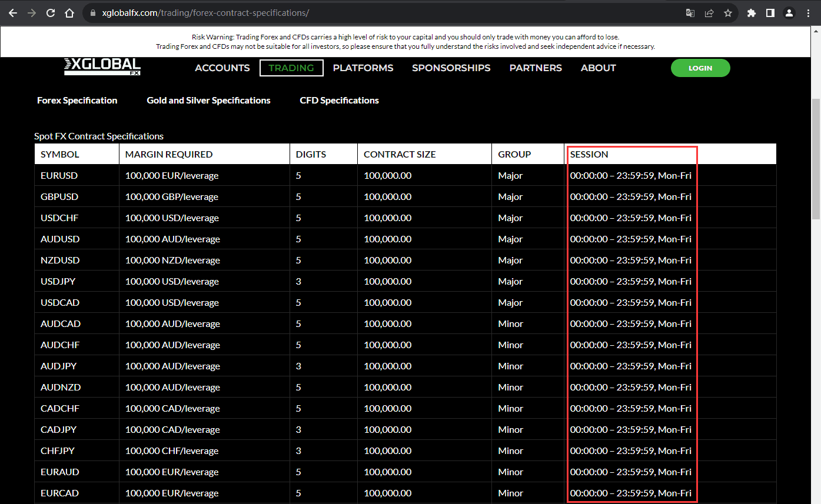Viewport: 821px width, 504px height.
Task: Click the NZDUSD symbol cell
Action: tap(77, 260)
